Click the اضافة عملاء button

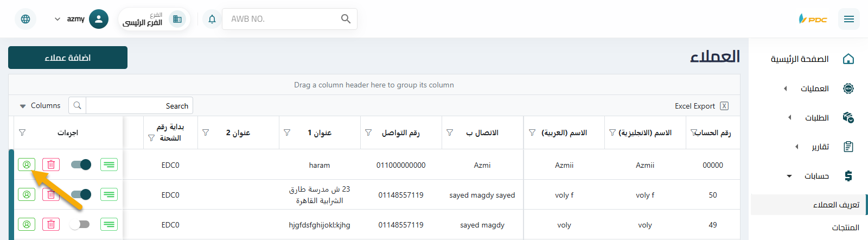click(68, 58)
